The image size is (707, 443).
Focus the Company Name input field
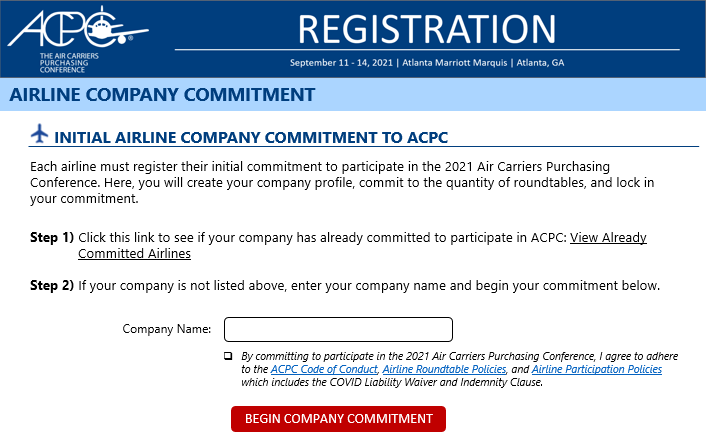coord(338,329)
